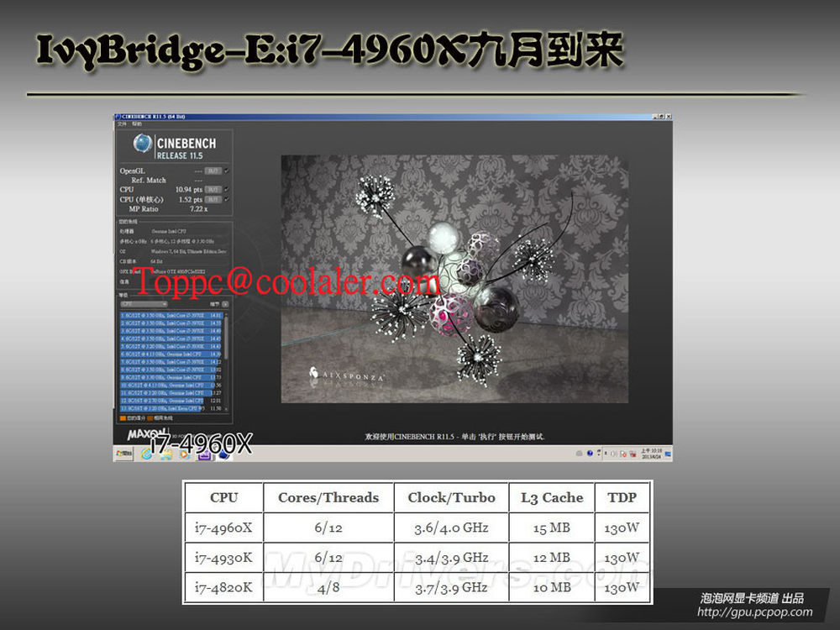The image size is (840, 630).
Task: Click the CINEBENCH R11.5 welcome status message
Action: [454, 437]
